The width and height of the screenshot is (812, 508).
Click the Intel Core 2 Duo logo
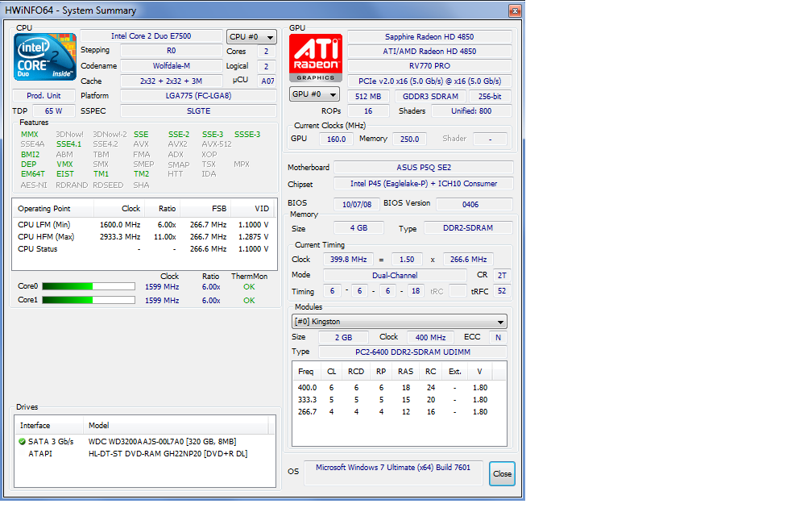45,57
